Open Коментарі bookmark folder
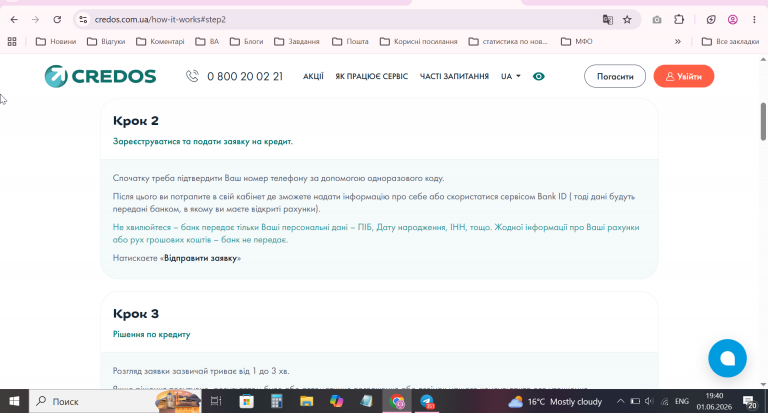Viewport: 768px width, 413px height. (x=161, y=42)
